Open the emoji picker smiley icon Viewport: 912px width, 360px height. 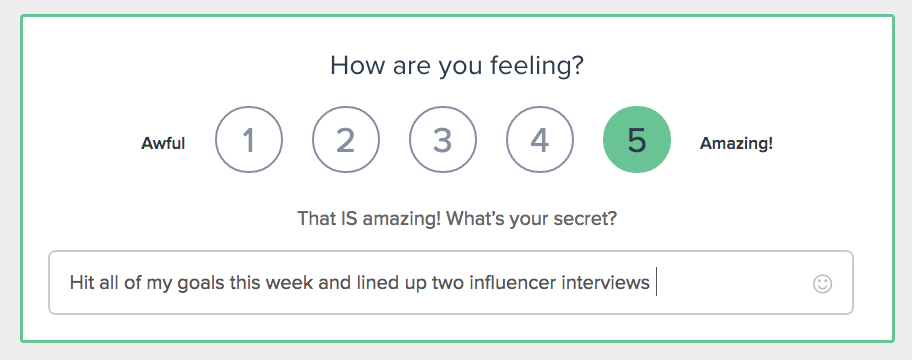click(x=822, y=284)
